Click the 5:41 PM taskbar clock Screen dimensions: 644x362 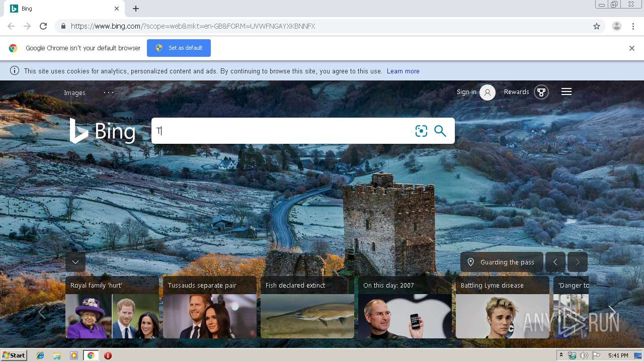[618, 355]
